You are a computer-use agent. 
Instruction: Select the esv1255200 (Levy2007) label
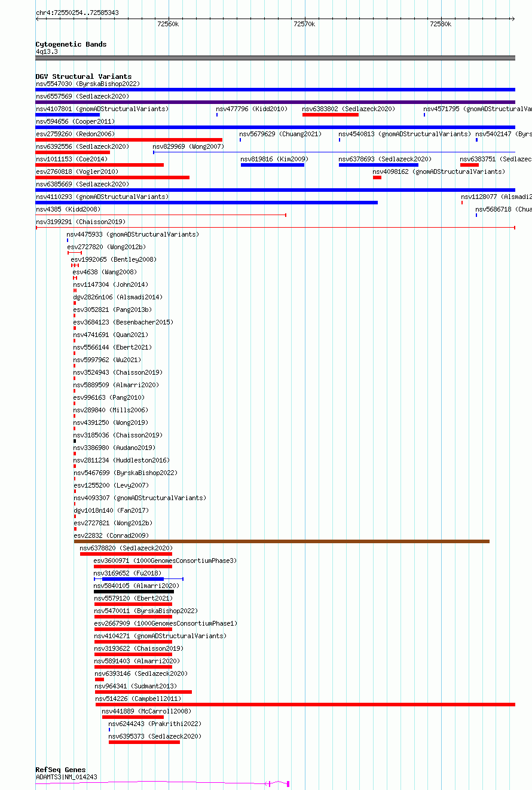point(111,486)
